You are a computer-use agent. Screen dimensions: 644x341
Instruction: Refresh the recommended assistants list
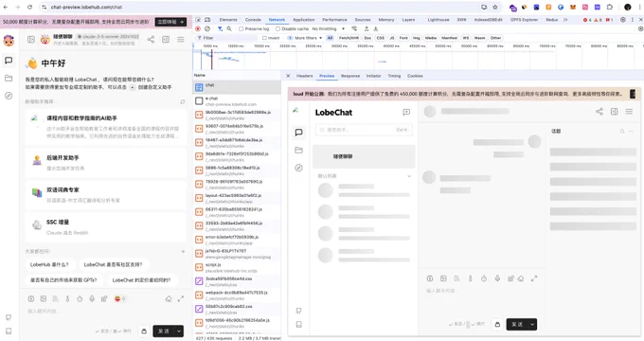pos(183,101)
